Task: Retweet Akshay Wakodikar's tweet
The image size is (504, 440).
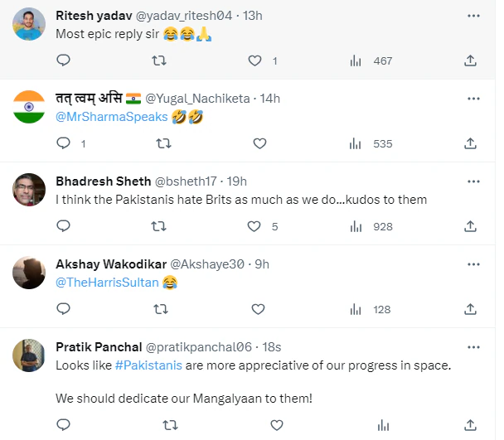Action: click(x=162, y=309)
